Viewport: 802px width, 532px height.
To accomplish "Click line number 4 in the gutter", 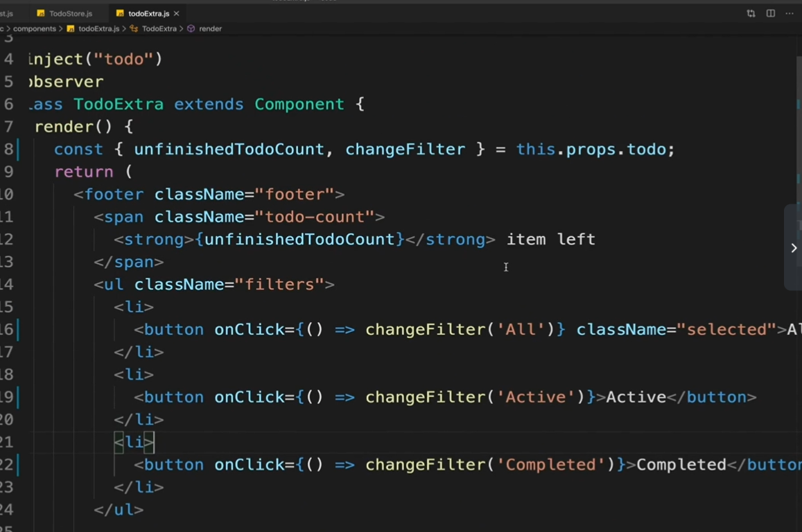I will (x=8, y=59).
